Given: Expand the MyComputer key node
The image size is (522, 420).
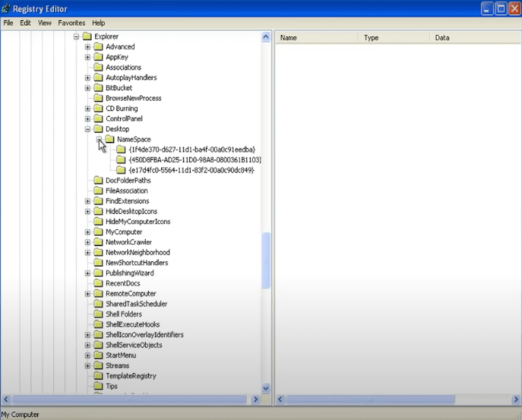Looking at the screenshot, I should (87, 232).
